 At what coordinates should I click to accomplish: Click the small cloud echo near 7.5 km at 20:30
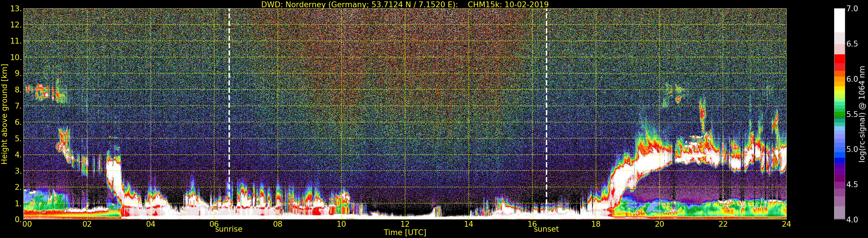pyautogui.click(x=678, y=99)
